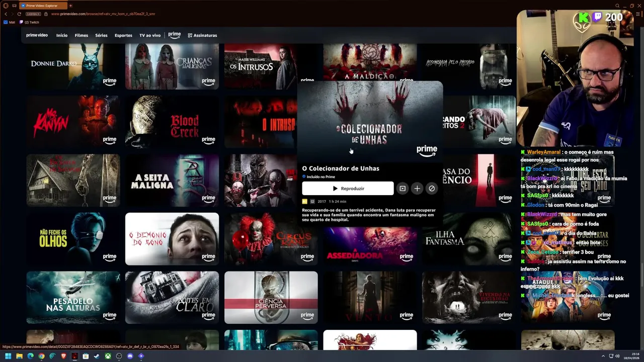Open the O Demônio do Sono card
The width and height of the screenshot is (644, 362).
click(x=172, y=239)
